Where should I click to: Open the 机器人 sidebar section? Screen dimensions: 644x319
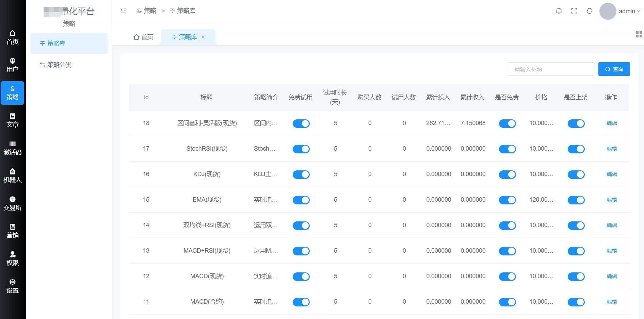(x=13, y=175)
